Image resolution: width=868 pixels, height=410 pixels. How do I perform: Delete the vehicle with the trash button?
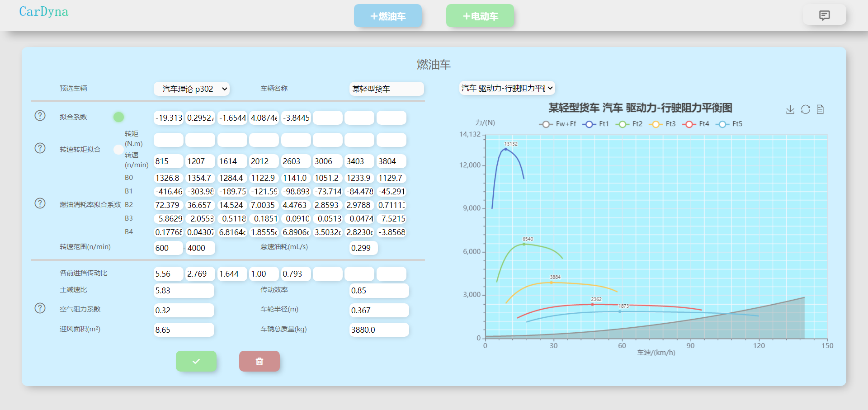(x=259, y=361)
